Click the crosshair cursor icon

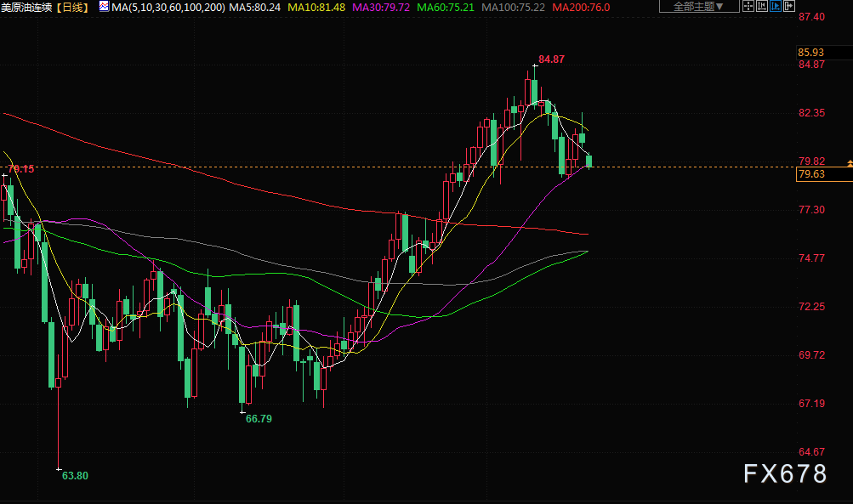pyautogui.click(x=748, y=7)
